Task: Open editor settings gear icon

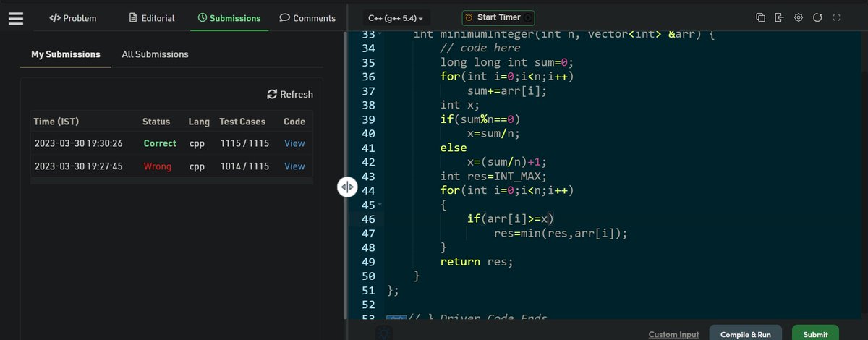Action: [x=799, y=17]
